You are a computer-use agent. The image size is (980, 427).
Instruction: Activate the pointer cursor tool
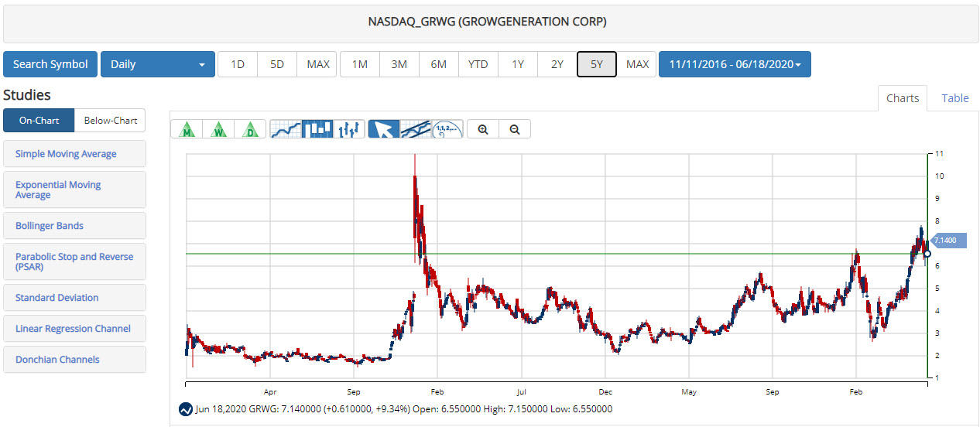click(384, 129)
